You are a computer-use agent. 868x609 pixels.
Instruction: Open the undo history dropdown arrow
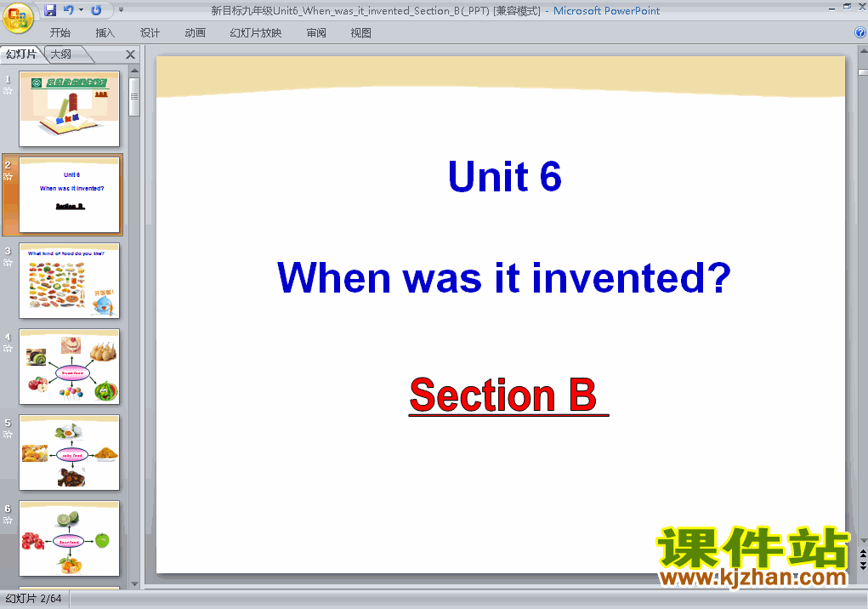click(81, 10)
